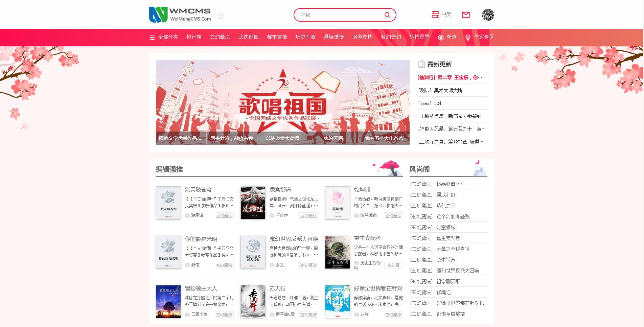Screen dimensions: 644x327
Task: Click the WMCMS logo
Action: [180, 15]
